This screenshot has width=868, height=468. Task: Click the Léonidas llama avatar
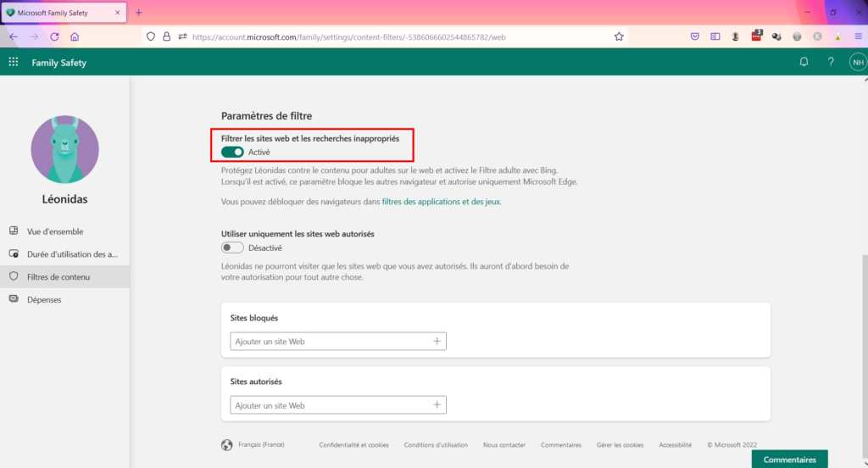(x=64, y=149)
